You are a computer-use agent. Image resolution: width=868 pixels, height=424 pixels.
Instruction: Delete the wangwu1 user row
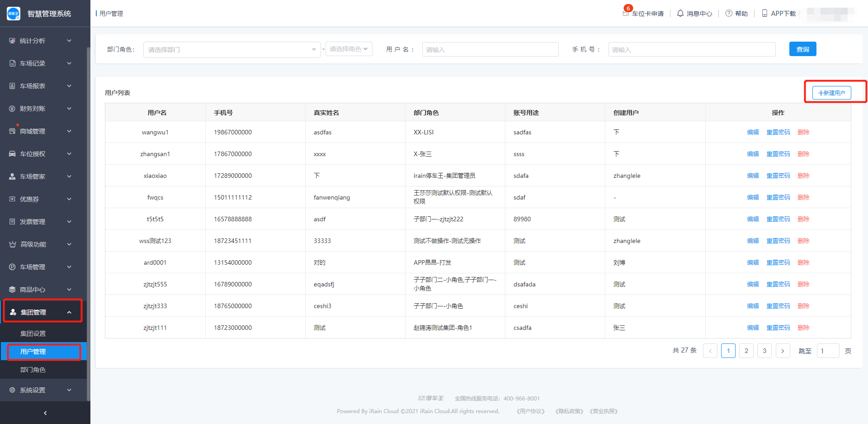(803, 132)
